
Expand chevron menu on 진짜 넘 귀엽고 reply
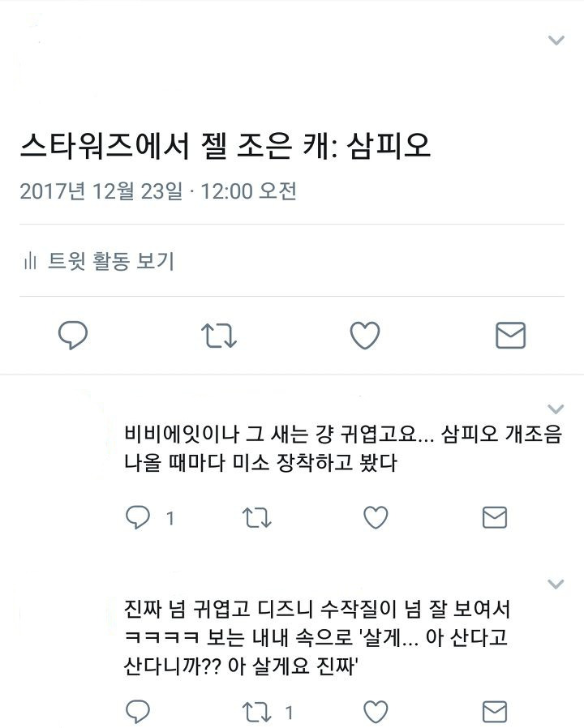(x=556, y=584)
